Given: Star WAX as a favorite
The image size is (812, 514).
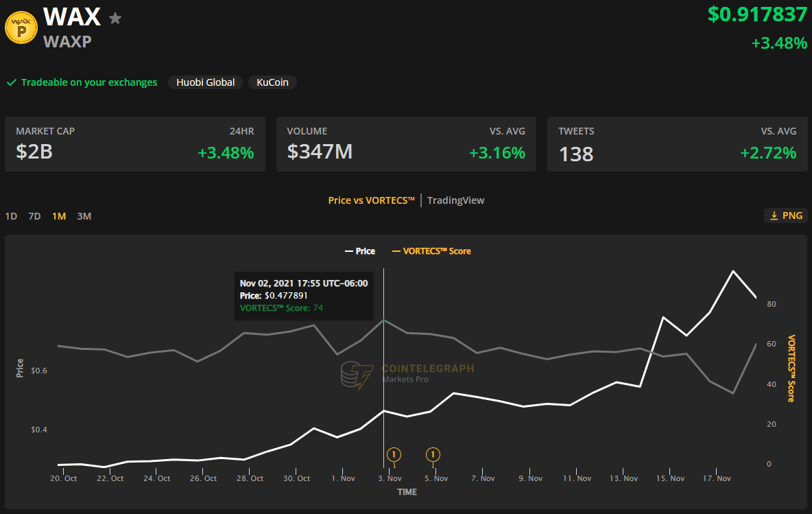Looking at the screenshot, I should pyautogui.click(x=115, y=19).
